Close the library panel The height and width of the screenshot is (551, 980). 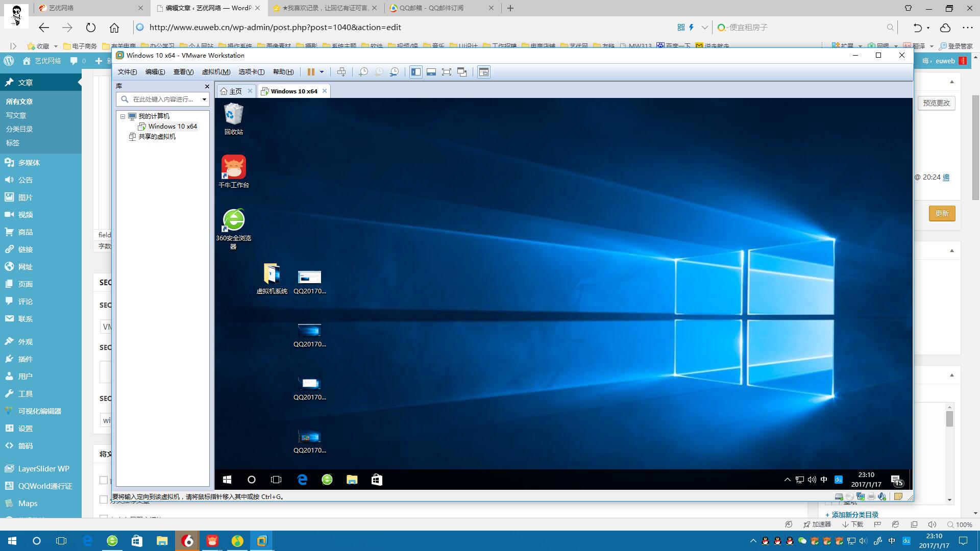point(207,86)
